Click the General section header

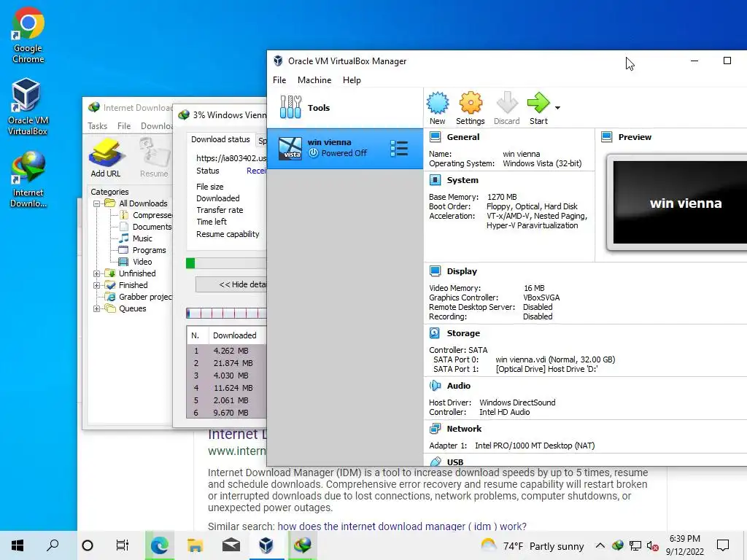click(x=463, y=137)
